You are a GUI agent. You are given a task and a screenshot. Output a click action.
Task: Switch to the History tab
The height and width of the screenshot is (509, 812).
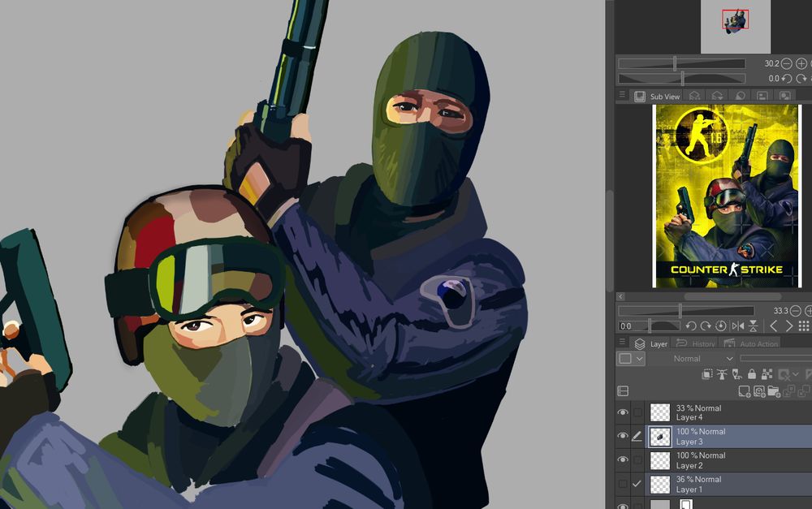tap(696, 344)
